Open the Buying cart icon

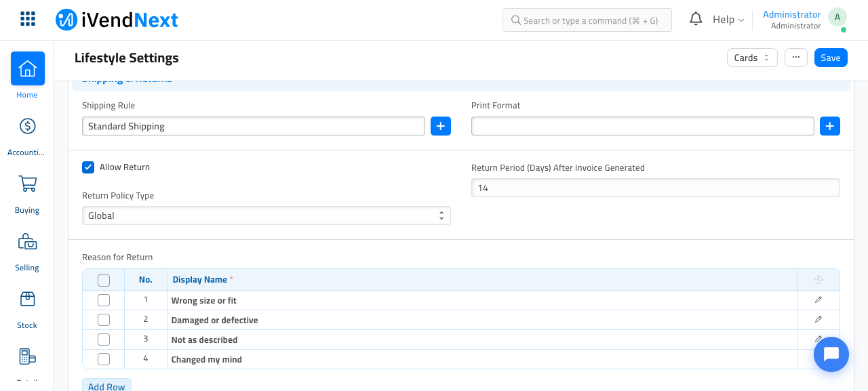[x=28, y=184]
